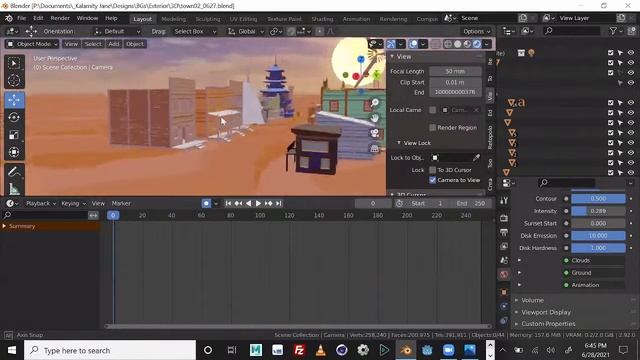Adjust the Intensity slider value
640x360 pixels.
point(598,211)
